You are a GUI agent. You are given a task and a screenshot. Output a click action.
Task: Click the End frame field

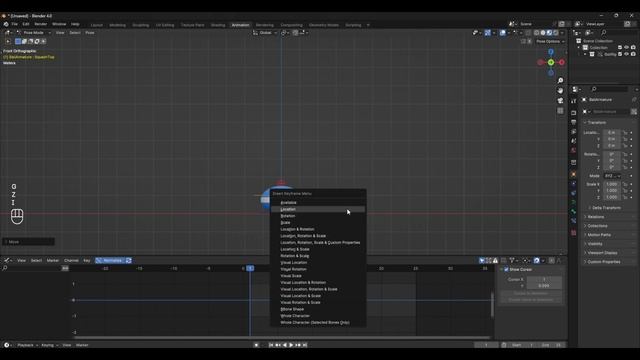tap(552, 345)
